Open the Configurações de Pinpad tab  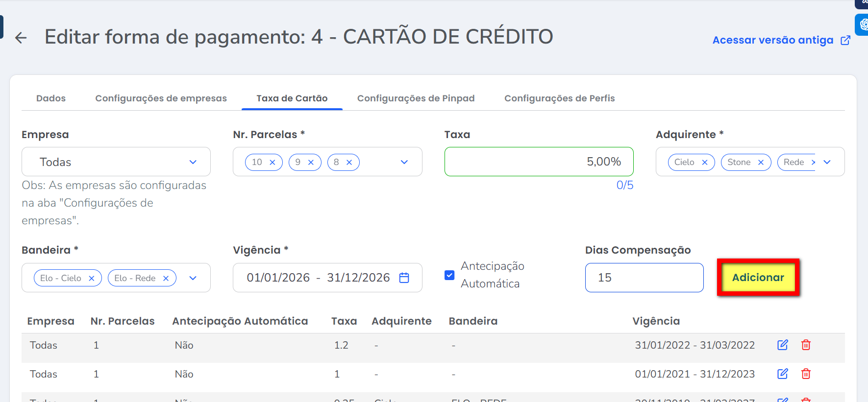pyautogui.click(x=416, y=98)
